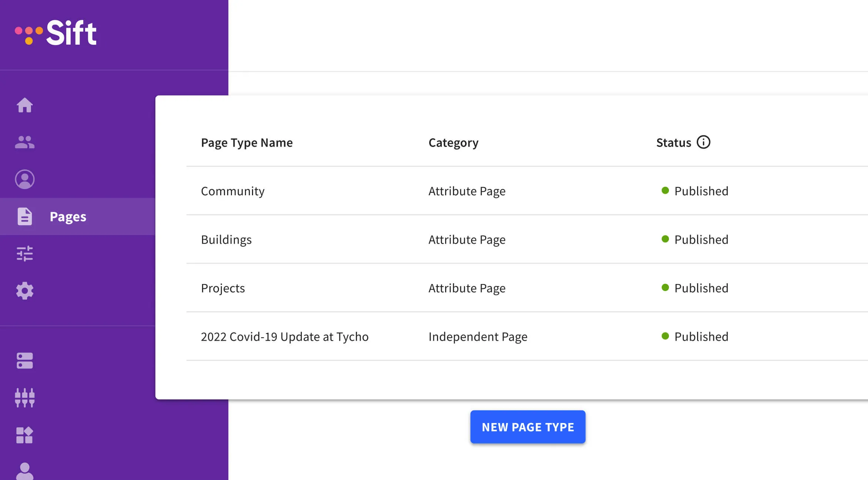Image resolution: width=868 pixels, height=480 pixels.
Task: Select the Pages menu label
Action: (68, 217)
